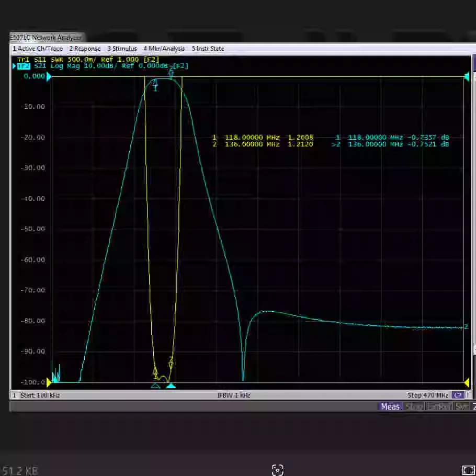Click the Meas status indicator
This screenshot has width=476, height=476.
pos(390,406)
